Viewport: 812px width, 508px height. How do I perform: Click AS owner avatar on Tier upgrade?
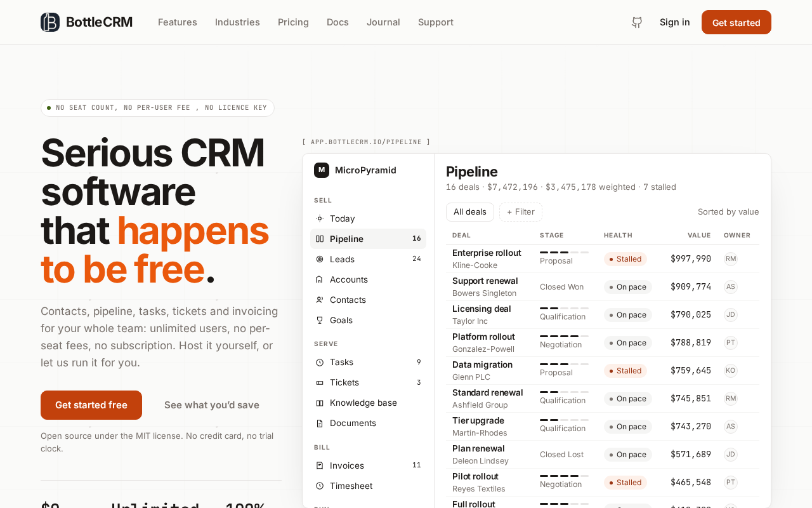(x=731, y=426)
